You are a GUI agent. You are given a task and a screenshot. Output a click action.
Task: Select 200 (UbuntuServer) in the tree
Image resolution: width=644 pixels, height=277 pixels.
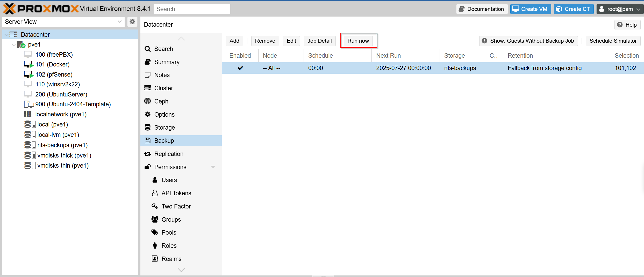[61, 94]
